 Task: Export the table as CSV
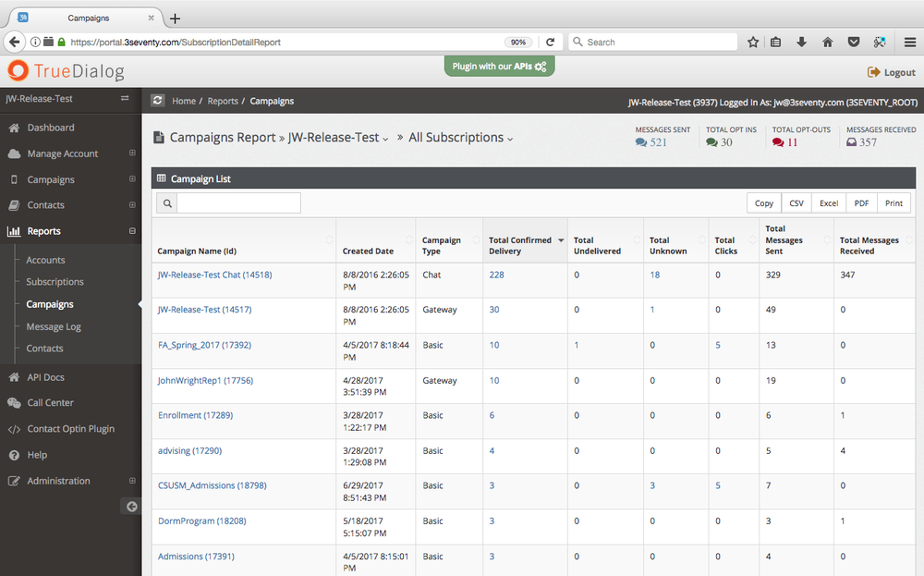[796, 202]
